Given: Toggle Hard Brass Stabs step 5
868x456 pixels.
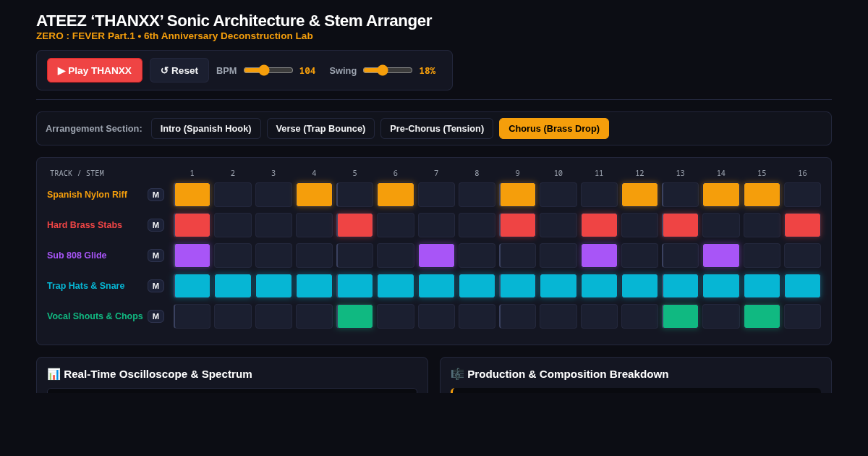Looking at the screenshot, I should tap(354, 225).
